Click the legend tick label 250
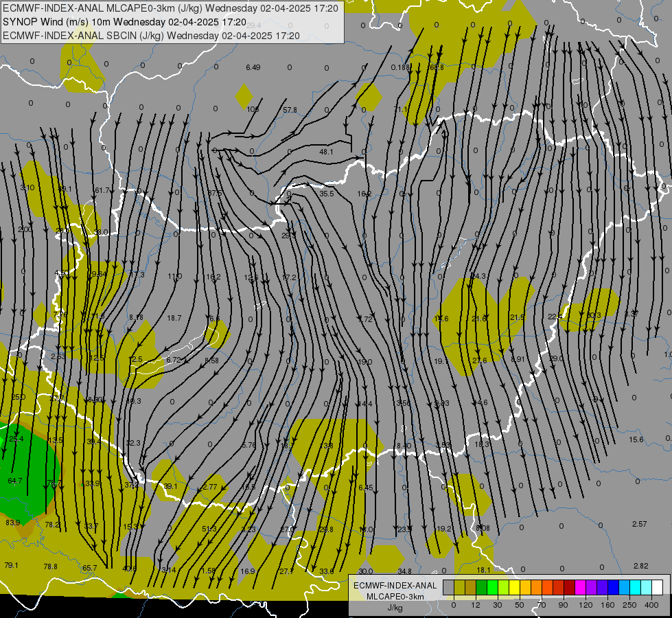This screenshot has height=618, width=672. click(629, 605)
